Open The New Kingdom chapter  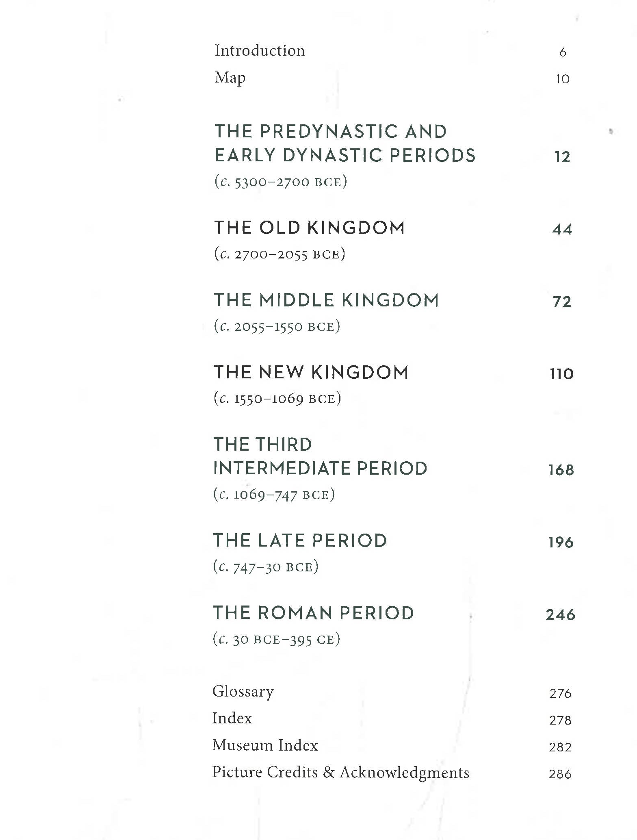pos(311,373)
